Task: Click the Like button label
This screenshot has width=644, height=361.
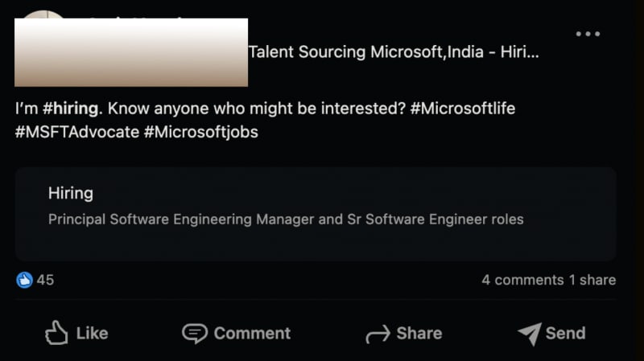Action: [x=92, y=334]
